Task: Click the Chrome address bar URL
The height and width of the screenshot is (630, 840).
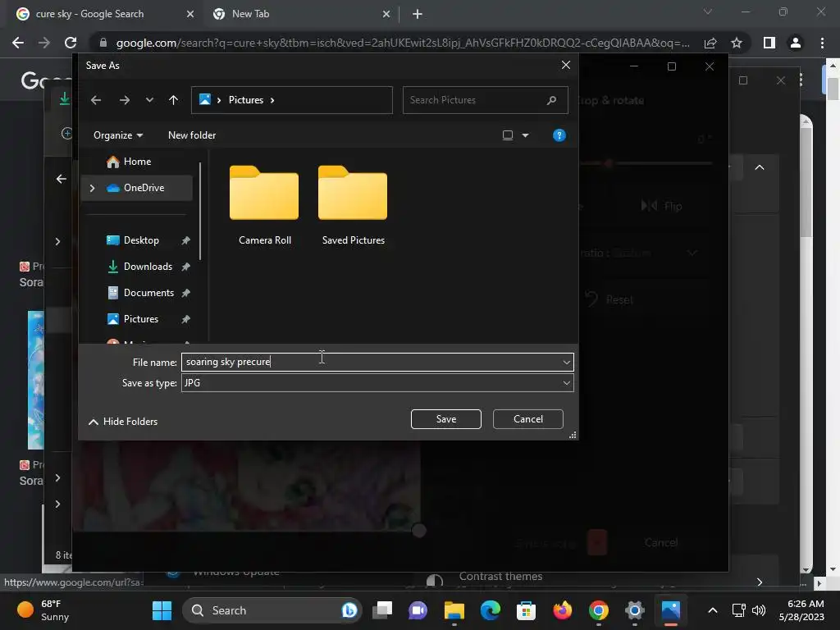Action: coord(402,43)
